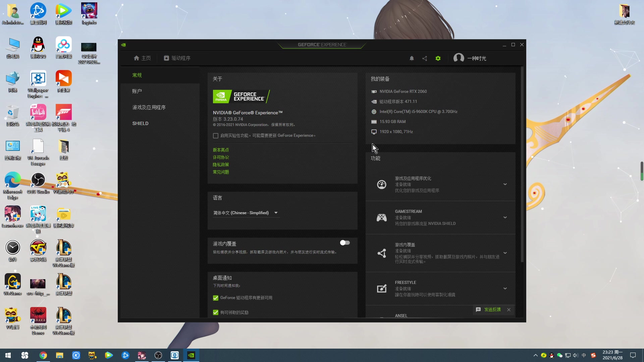Viewport: 644px width, 362px height.
Task: Open 腾讯视频 desktop shortcut
Action: [x=64, y=13]
